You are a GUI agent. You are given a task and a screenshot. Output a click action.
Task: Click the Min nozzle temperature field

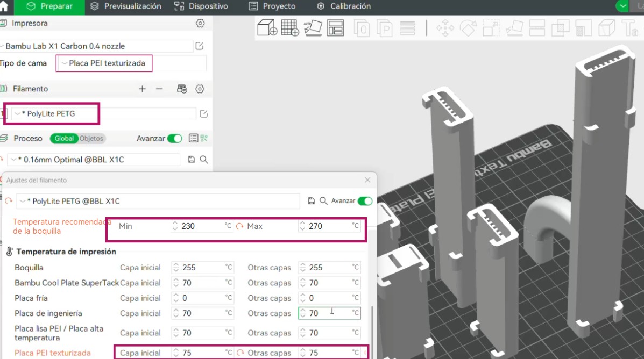point(202,226)
